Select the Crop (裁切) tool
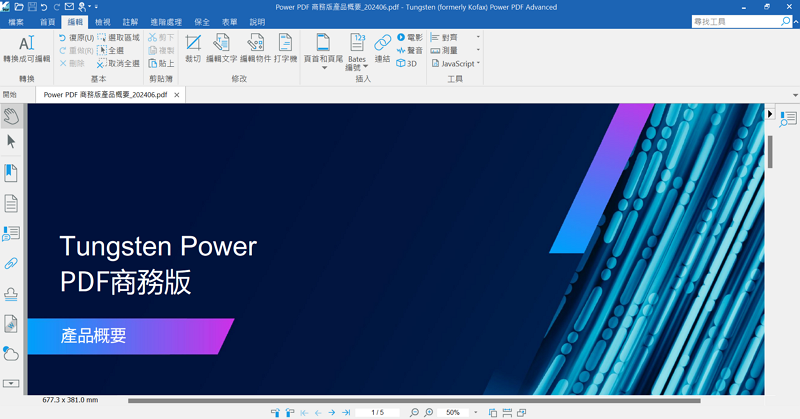The image size is (800, 419). point(193,48)
